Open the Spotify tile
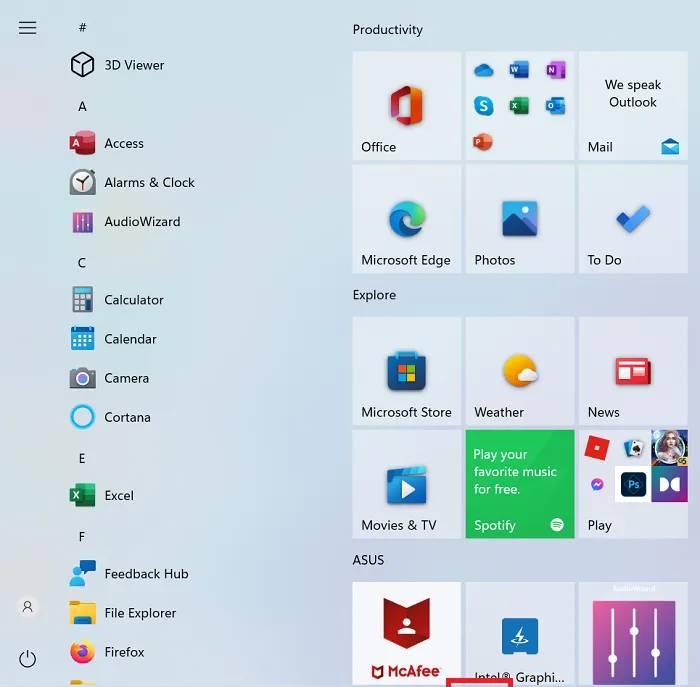 (520, 484)
